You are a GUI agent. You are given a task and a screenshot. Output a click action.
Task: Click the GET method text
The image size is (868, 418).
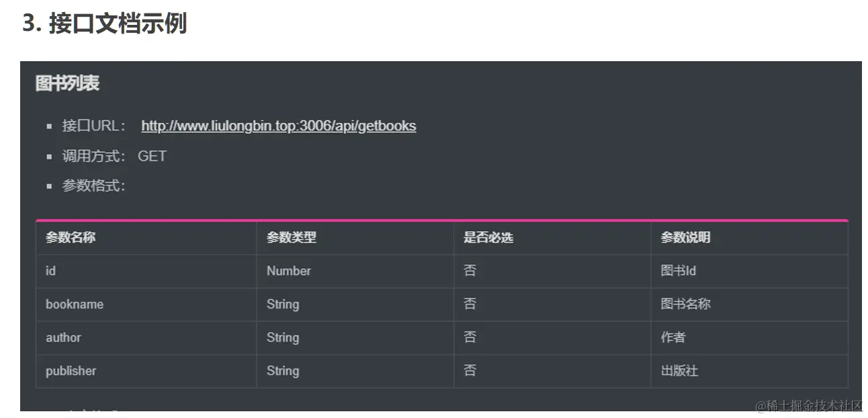[152, 156]
